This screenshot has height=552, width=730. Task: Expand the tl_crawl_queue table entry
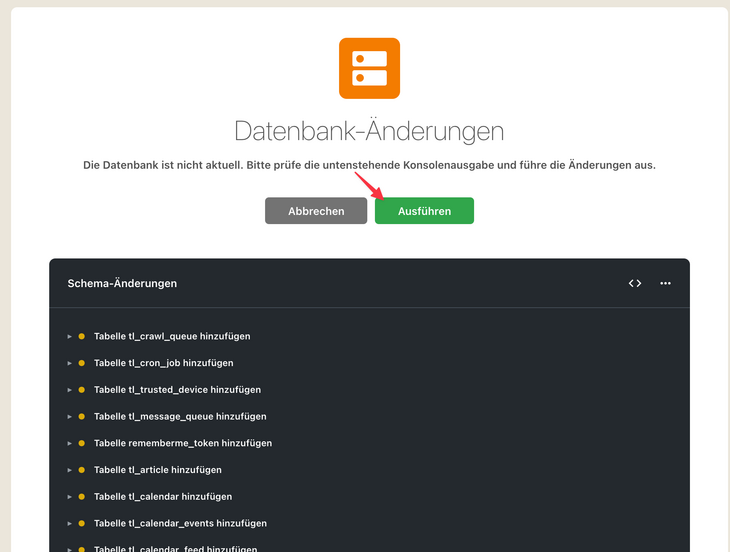[x=69, y=336]
